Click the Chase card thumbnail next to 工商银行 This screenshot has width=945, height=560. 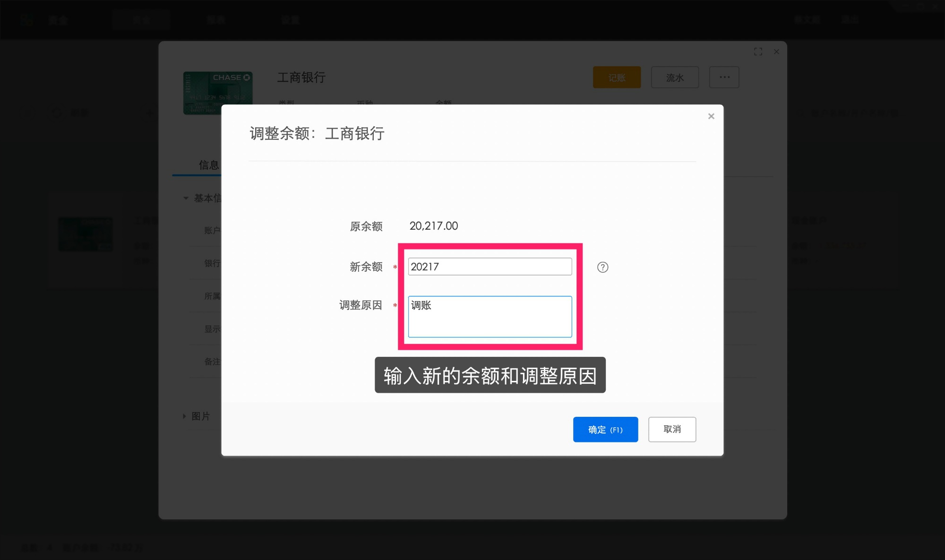[x=218, y=93]
